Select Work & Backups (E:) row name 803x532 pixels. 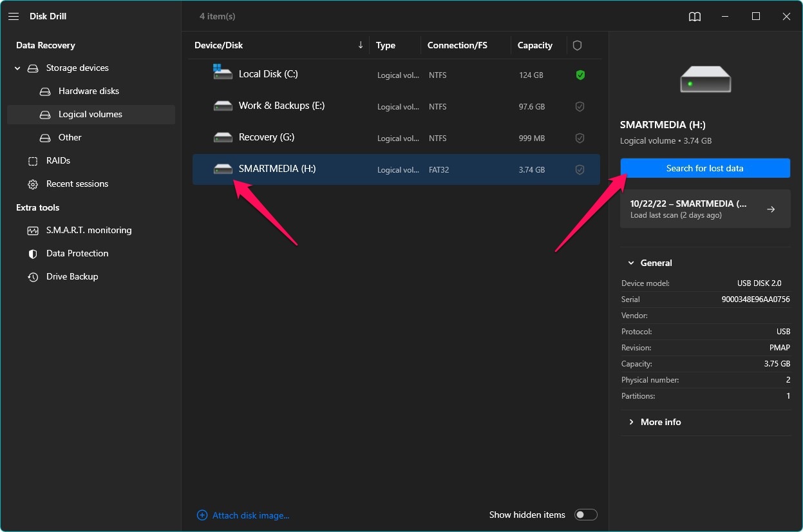281,106
